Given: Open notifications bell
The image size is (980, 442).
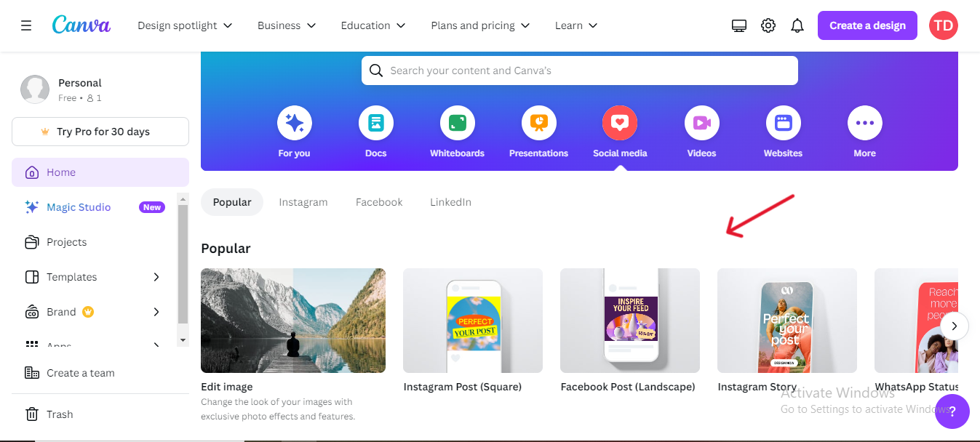Looking at the screenshot, I should point(797,25).
